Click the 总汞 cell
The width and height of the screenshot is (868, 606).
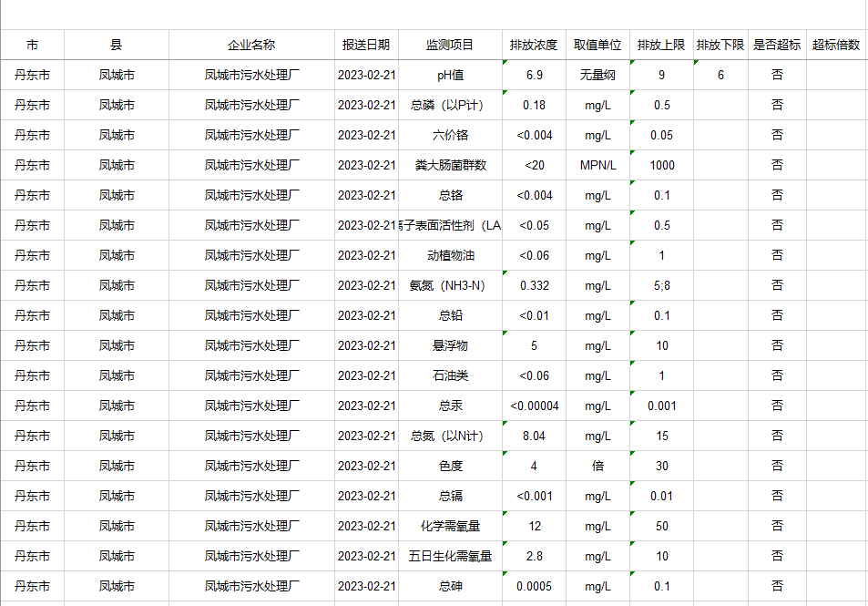[x=450, y=406]
